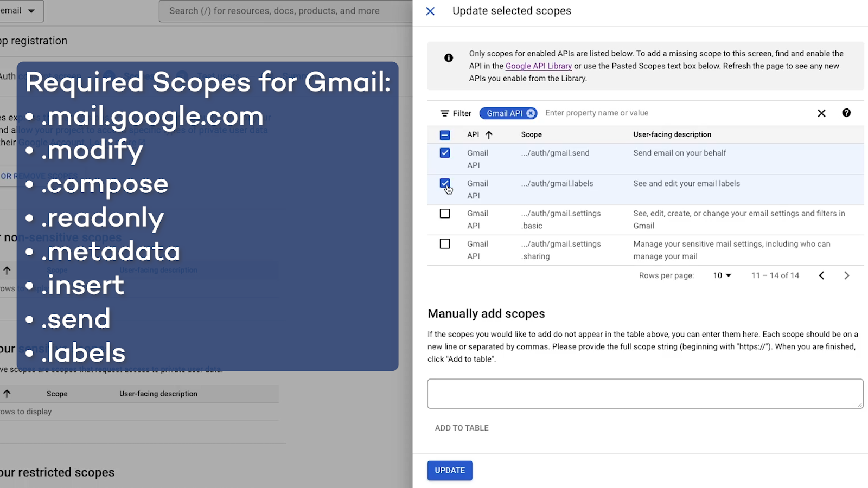The height and width of the screenshot is (488, 868).
Task: Click the 'Manually add scopes' heading
Action: click(x=486, y=313)
